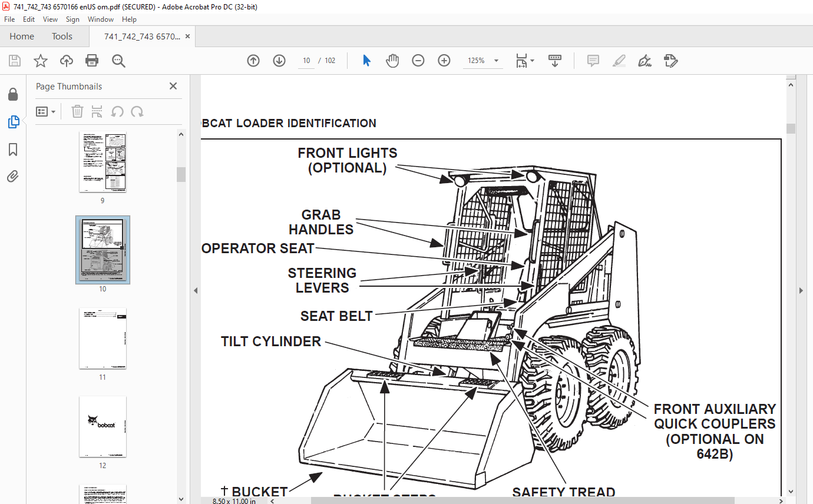This screenshot has width=813, height=504.
Task: Open the Sign document tool
Action: [x=645, y=61]
